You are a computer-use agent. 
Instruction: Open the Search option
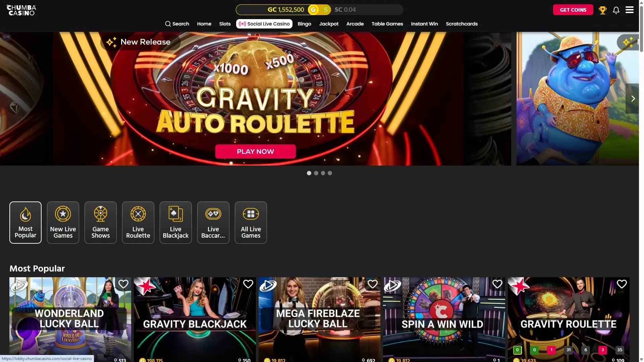pos(177,24)
